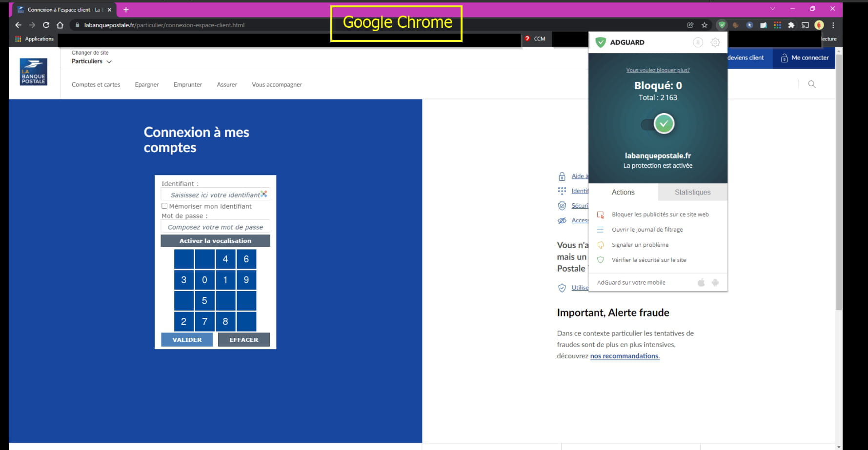Screen dimensions: 868x450
Task: Open the site search magnifier icon
Action: (x=812, y=84)
